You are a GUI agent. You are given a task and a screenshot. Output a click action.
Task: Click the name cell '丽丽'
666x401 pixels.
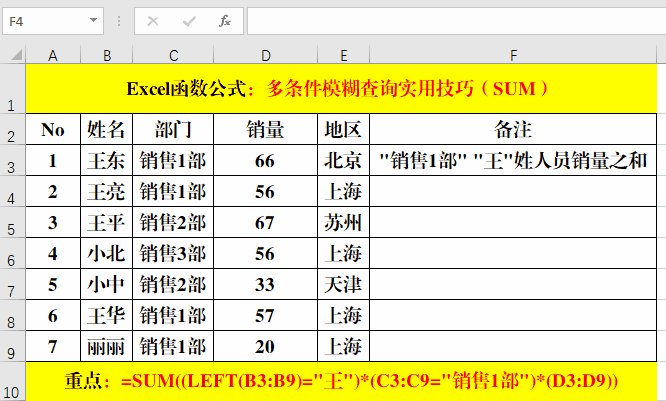click(107, 346)
